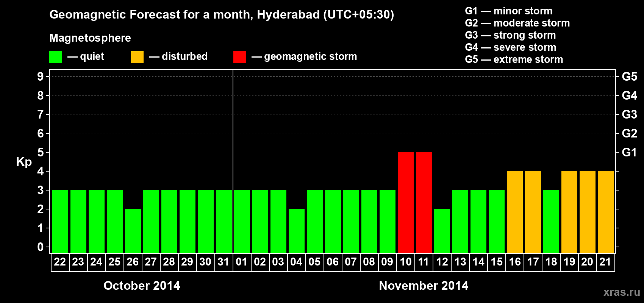The height and width of the screenshot is (303, 644).
Task: Click the 'G2 — moderate storm' legend text
Action: 517,23
